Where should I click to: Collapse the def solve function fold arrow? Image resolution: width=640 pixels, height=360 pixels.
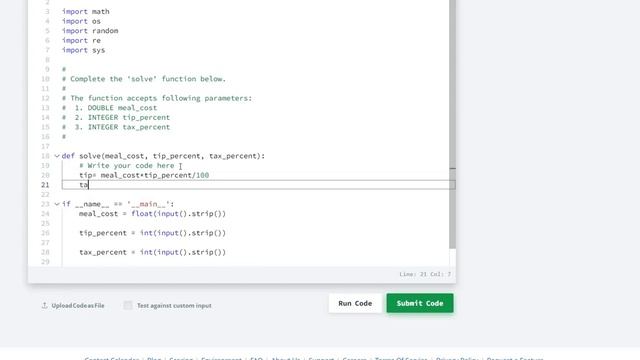click(57, 156)
